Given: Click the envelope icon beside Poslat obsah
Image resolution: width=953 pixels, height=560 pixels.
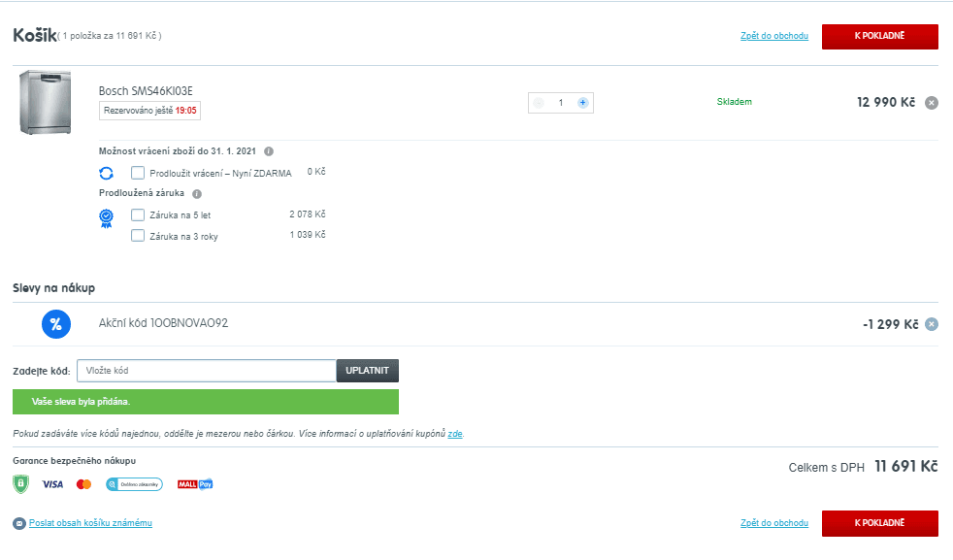Looking at the screenshot, I should coord(19,523).
